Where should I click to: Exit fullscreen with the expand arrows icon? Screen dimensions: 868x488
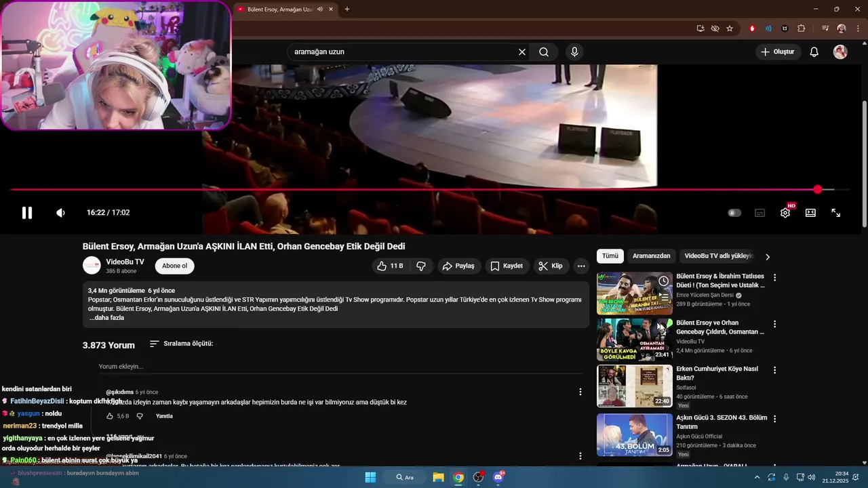(x=836, y=213)
